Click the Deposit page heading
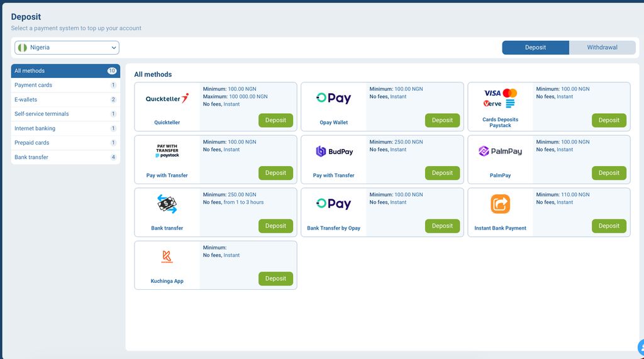This screenshot has width=644, height=359. click(26, 17)
